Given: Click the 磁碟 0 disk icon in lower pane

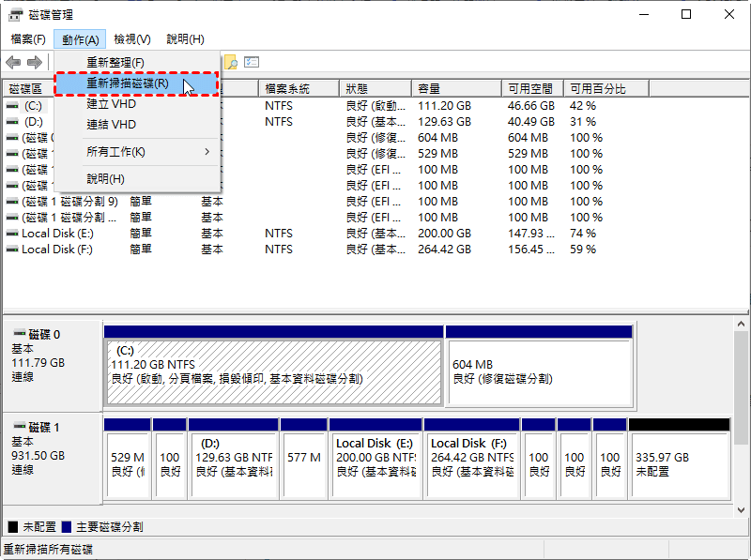Looking at the screenshot, I should (19, 334).
